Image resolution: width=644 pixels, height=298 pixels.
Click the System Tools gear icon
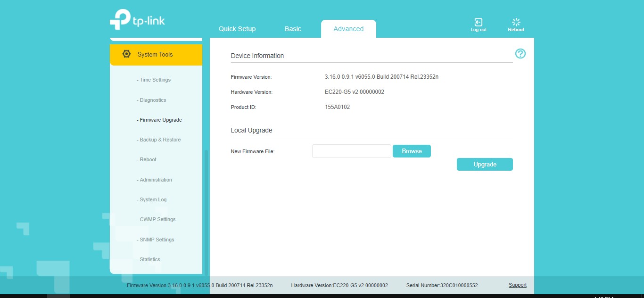pyautogui.click(x=126, y=54)
